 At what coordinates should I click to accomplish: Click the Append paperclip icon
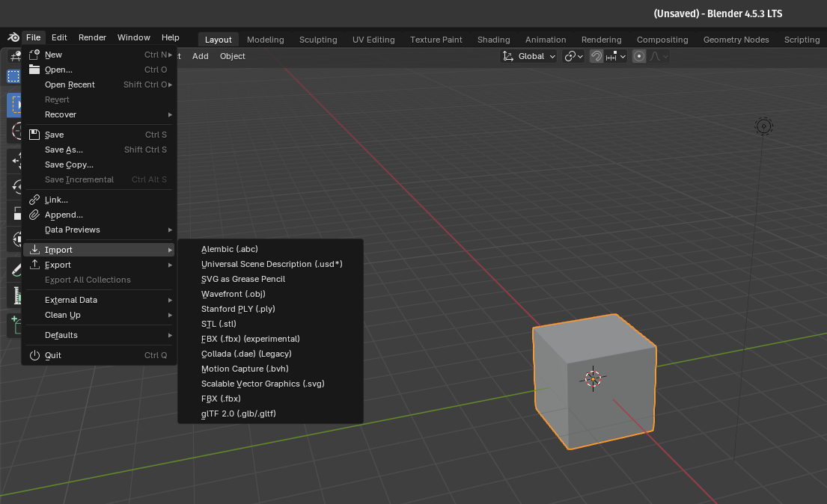coord(34,215)
